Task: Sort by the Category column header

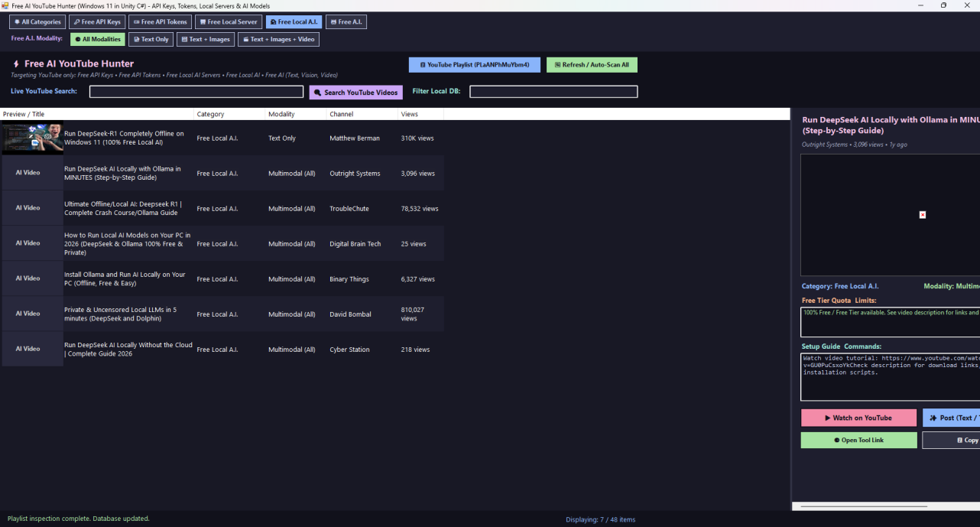Action: [x=229, y=114]
